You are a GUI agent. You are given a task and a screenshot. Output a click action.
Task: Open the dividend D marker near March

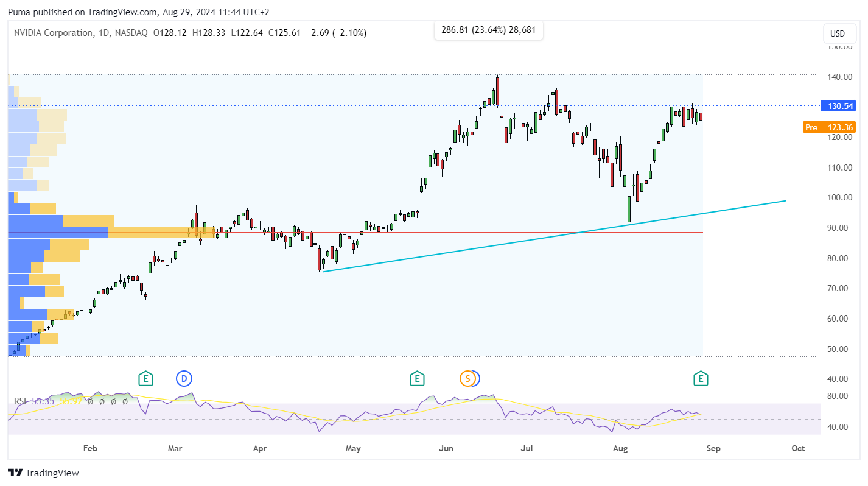184,379
